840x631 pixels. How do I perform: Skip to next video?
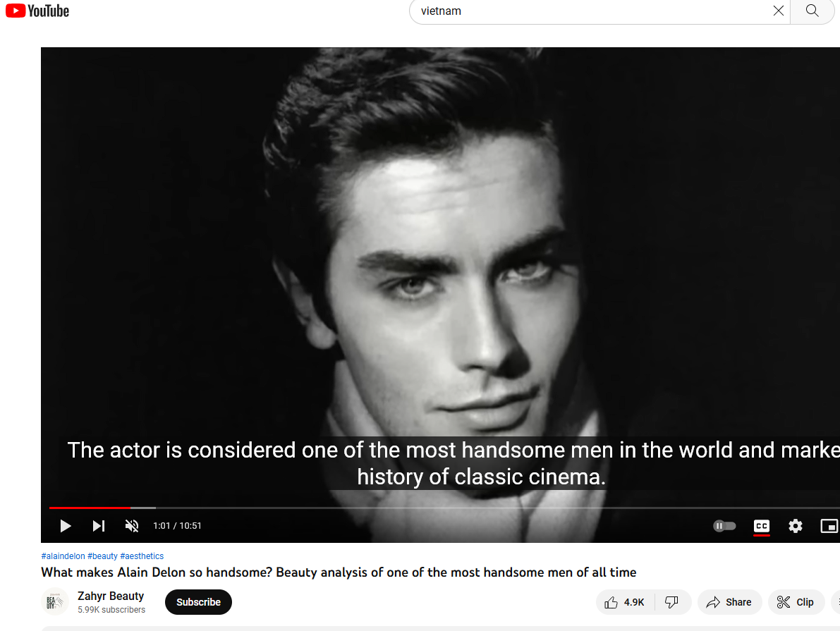pos(99,526)
